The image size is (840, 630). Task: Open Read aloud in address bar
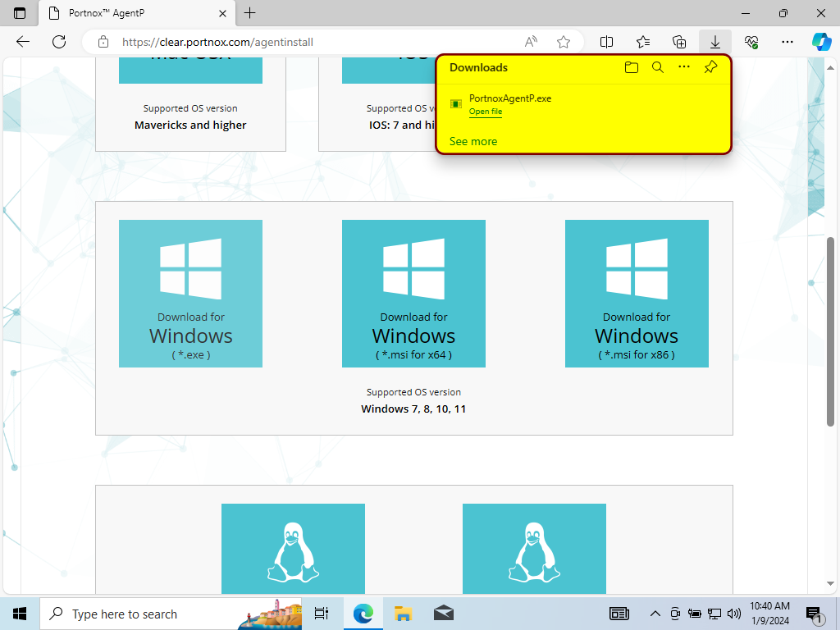coord(531,42)
